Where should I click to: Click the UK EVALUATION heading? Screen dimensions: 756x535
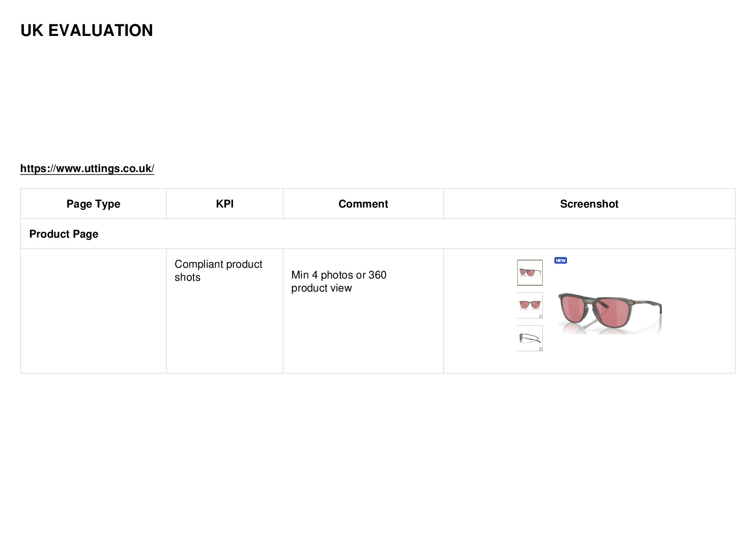click(87, 31)
